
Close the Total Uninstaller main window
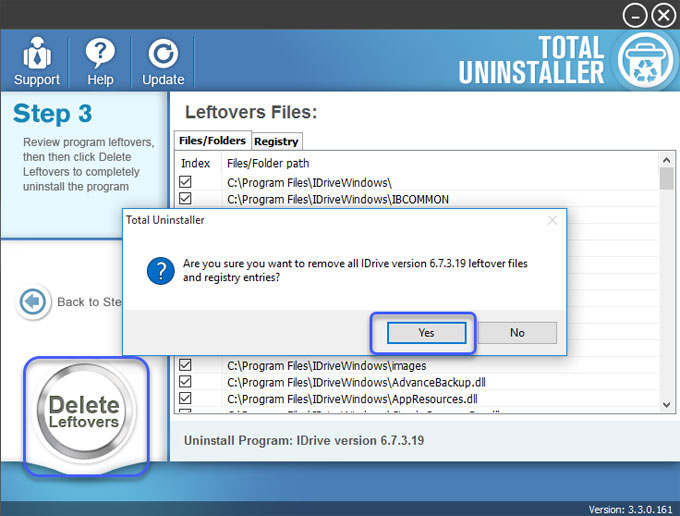coord(664,16)
